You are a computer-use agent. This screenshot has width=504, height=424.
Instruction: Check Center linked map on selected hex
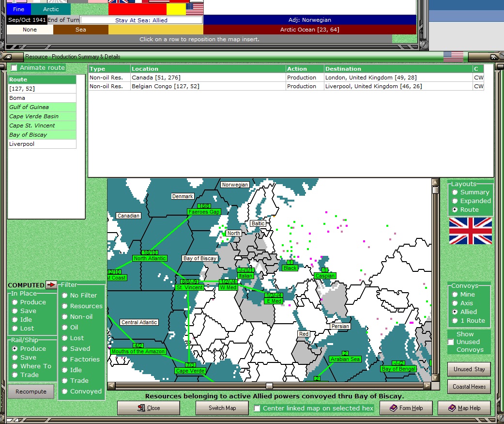[x=258, y=408]
